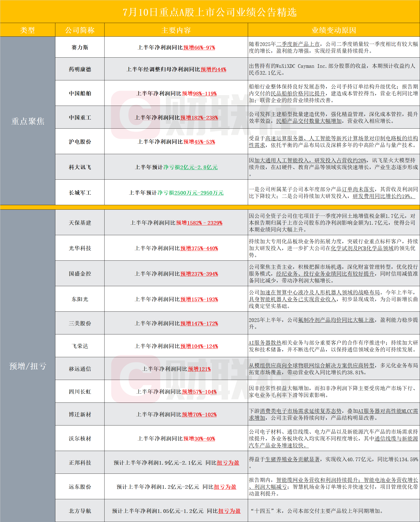Click company name 博迁新材
Screen dimensions: 420x522
pyautogui.click(x=80, y=414)
